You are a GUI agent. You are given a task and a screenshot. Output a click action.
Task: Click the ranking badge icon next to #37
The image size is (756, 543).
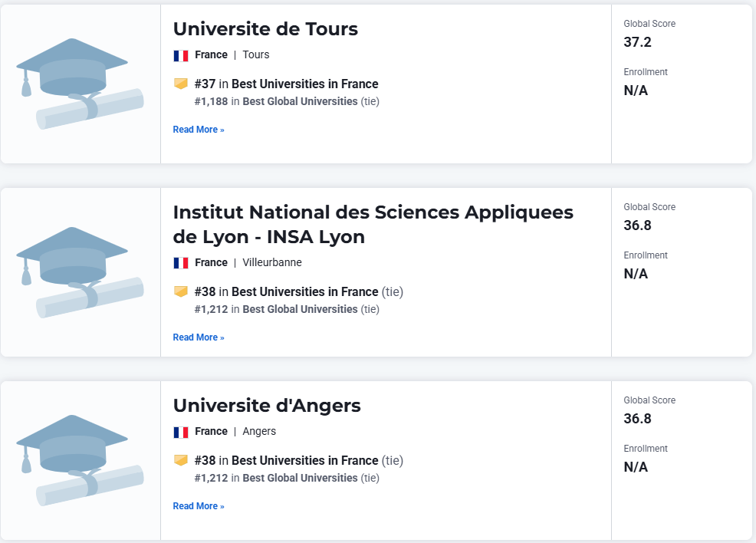click(x=181, y=84)
